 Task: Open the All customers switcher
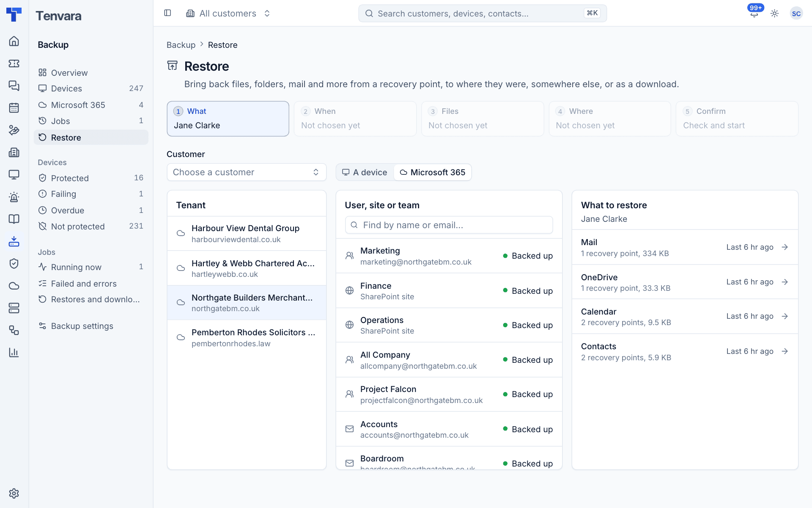coord(228,14)
